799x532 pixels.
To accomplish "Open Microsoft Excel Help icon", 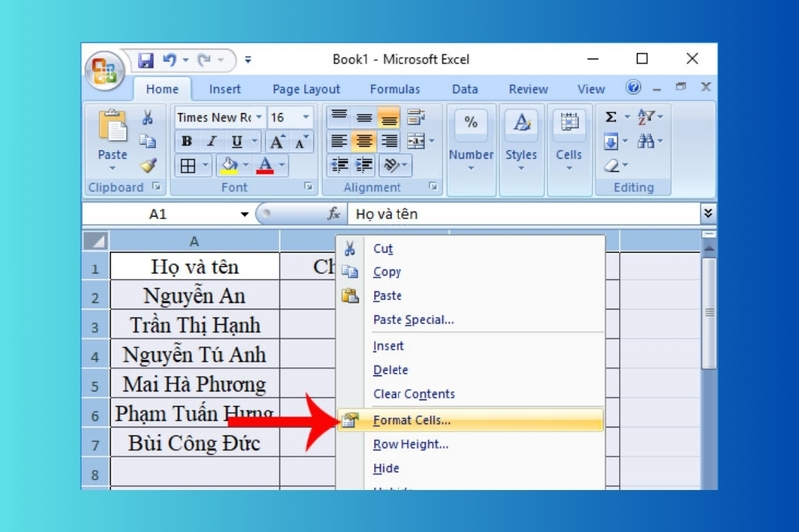I will click(633, 87).
